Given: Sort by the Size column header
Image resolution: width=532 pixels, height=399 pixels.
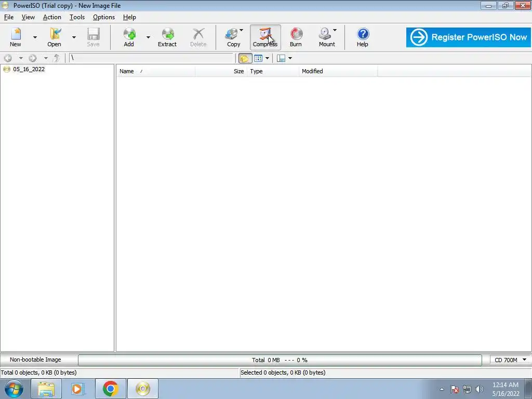Looking at the screenshot, I should pos(221,71).
